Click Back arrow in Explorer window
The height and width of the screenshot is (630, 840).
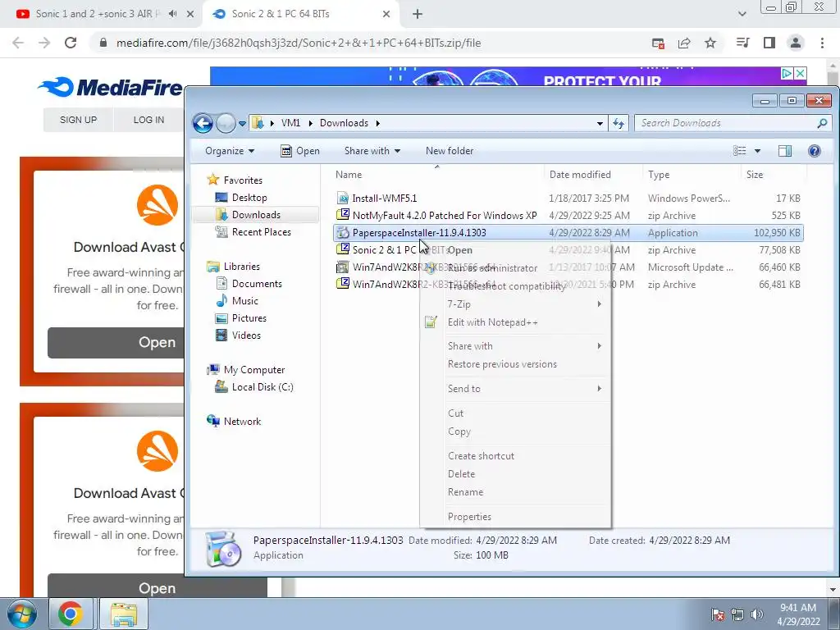[203, 123]
